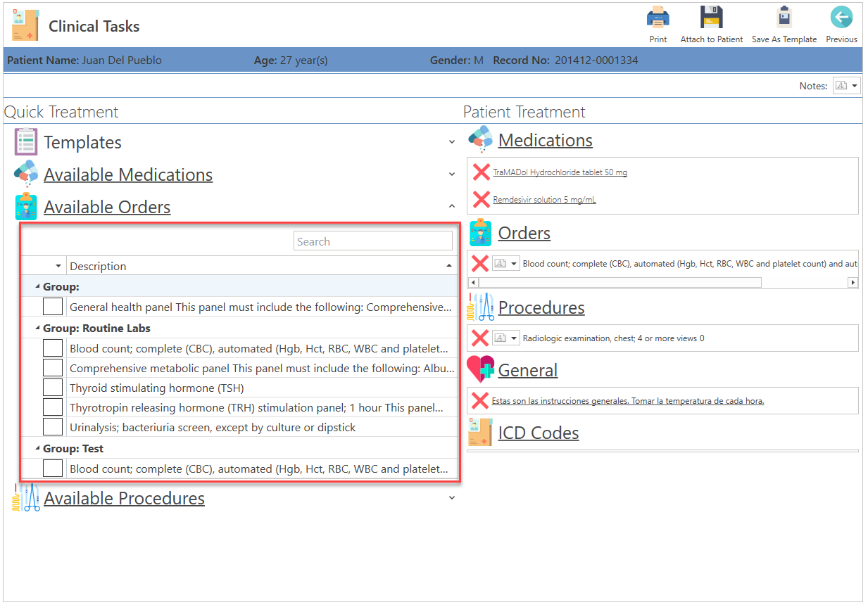This screenshot has width=868, height=605.
Task: Expand the Available Medications chevron
Action: [x=452, y=174]
